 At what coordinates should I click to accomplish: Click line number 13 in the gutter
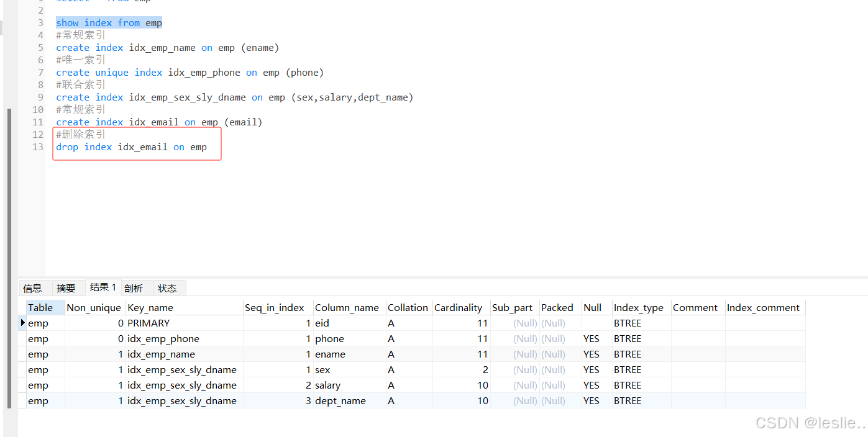(x=38, y=147)
